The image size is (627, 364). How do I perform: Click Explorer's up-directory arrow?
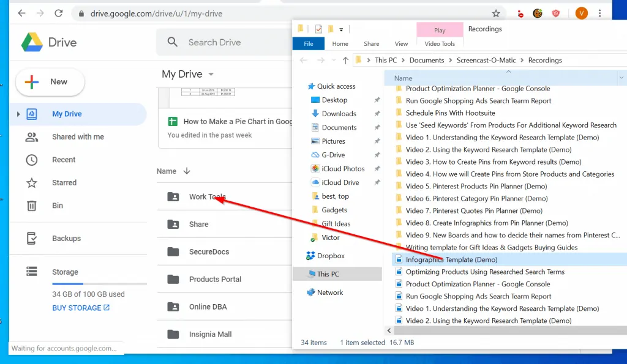pyautogui.click(x=345, y=61)
